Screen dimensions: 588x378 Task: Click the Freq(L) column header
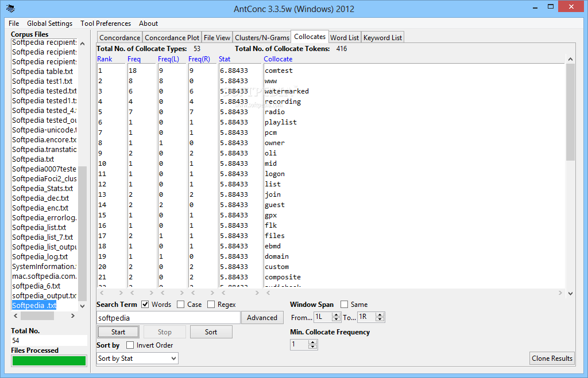(168, 59)
